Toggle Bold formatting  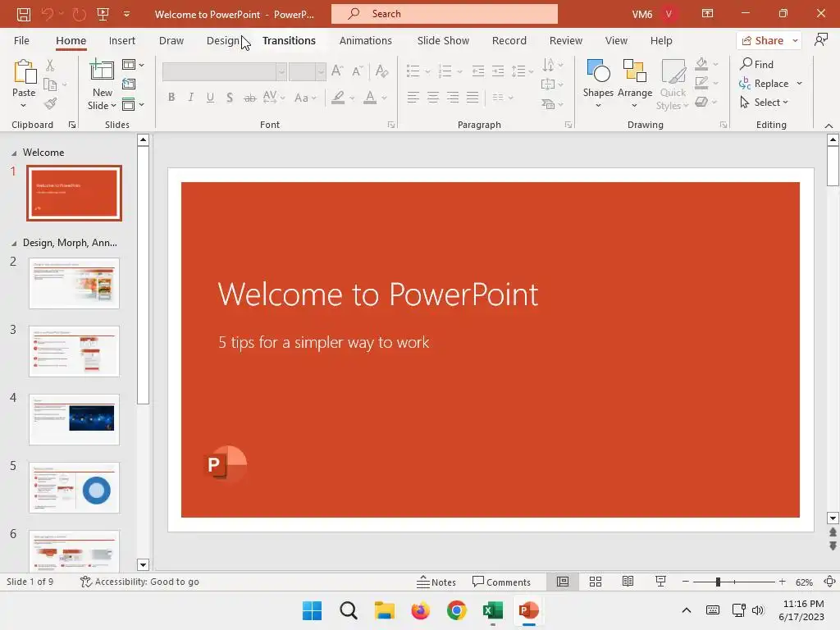click(171, 98)
